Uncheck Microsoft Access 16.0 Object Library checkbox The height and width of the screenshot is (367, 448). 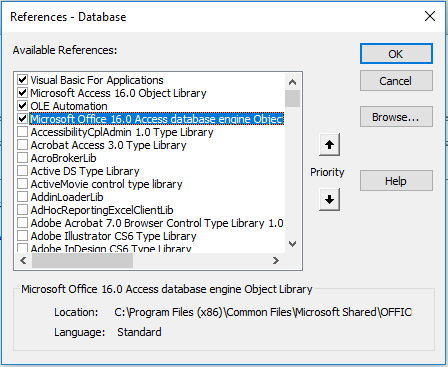coord(22,93)
